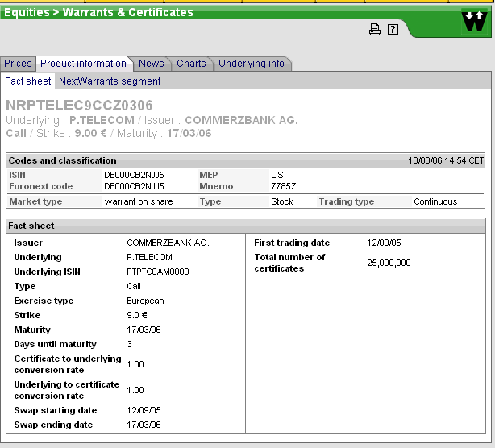
Task: Open the NextWarrants segment sub-tab
Action: click(x=110, y=81)
